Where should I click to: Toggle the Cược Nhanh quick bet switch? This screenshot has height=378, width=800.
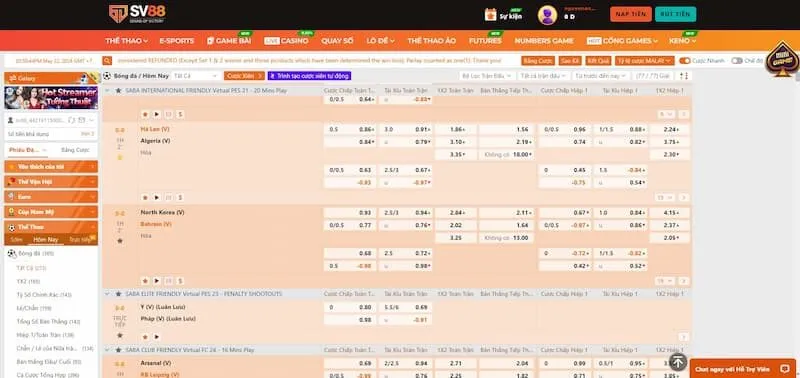pyautogui.click(x=685, y=61)
